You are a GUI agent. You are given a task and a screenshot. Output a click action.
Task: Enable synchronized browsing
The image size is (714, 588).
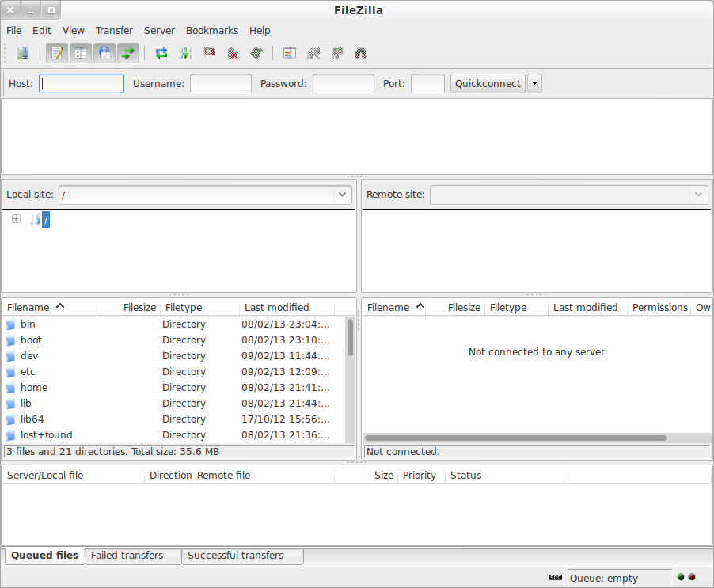pyautogui.click(x=336, y=52)
